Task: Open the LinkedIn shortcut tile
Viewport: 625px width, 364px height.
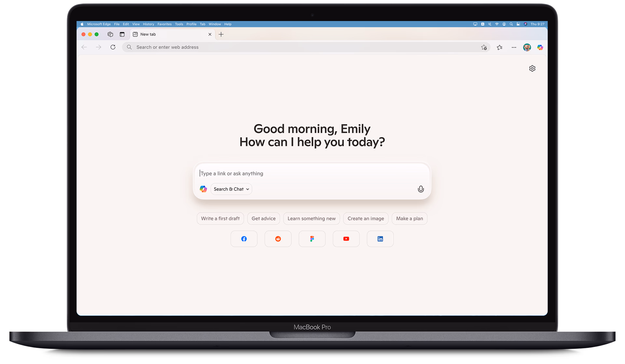Action: tap(380, 239)
